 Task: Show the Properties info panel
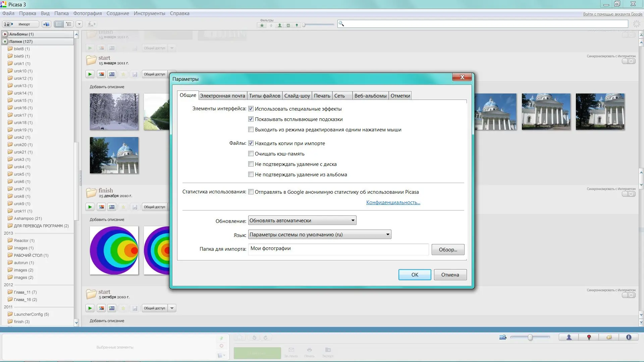629,338
